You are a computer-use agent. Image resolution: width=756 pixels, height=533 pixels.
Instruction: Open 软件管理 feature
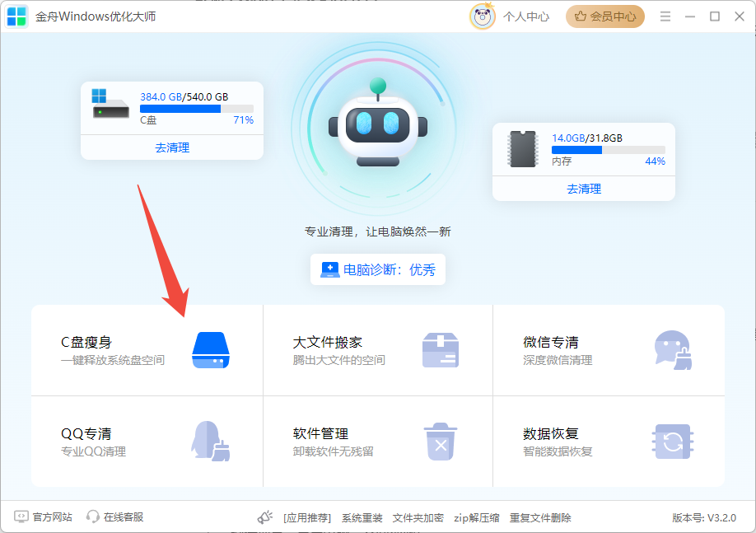coord(378,442)
